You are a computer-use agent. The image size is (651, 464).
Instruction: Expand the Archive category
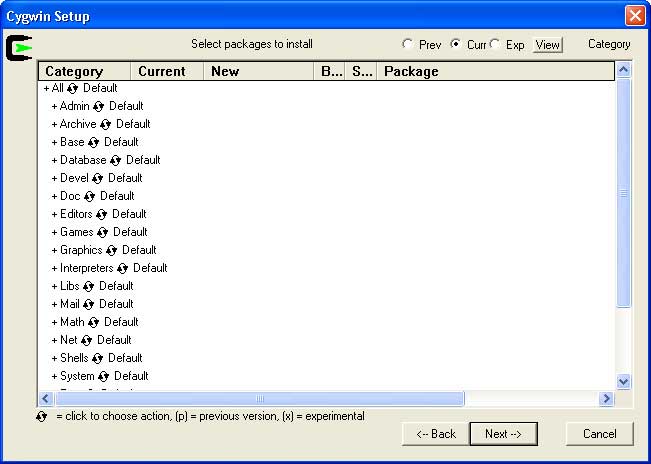click(54, 125)
